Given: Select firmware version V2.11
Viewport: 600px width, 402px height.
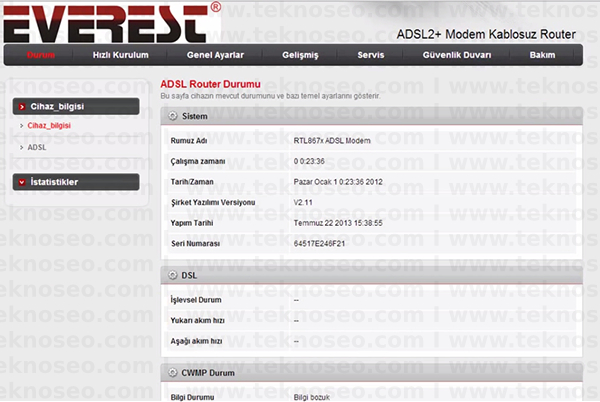Looking at the screenshot, I should [303, 203].
